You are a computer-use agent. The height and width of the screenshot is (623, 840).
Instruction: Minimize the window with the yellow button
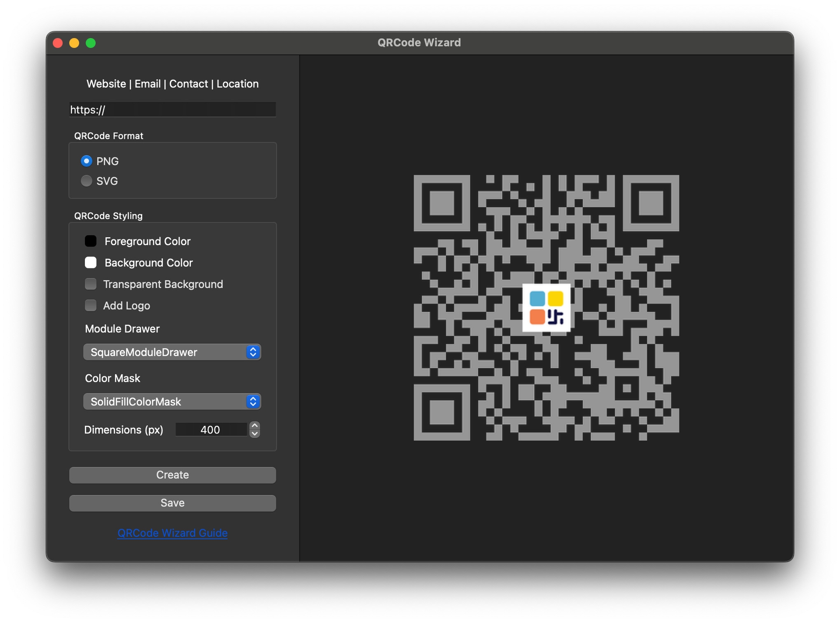74,43
